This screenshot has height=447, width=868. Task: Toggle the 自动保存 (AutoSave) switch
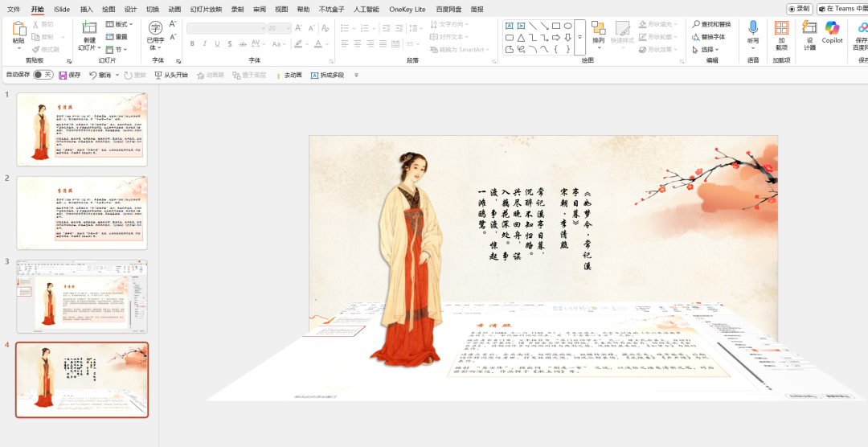(x=43, y=75)
